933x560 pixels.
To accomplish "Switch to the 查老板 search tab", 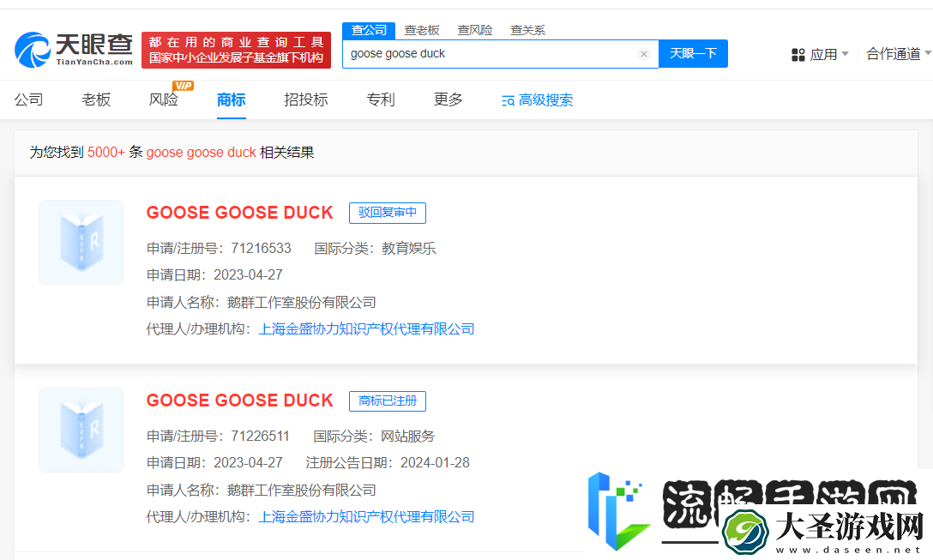I will click(x=422, y=30).
